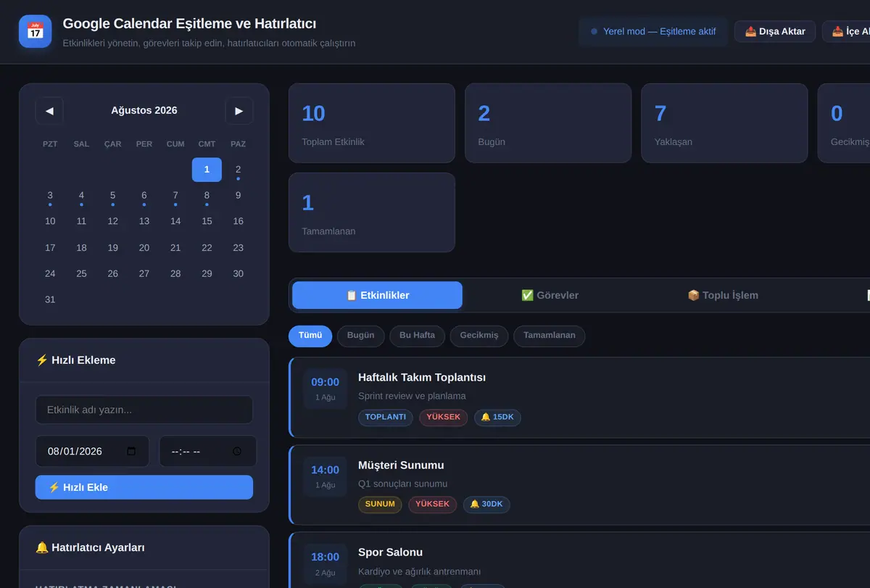The width and height of the screenshot is (870, 588).
Task: Open Haftalık Takım Toplantısı event
Action: [579, 397]
